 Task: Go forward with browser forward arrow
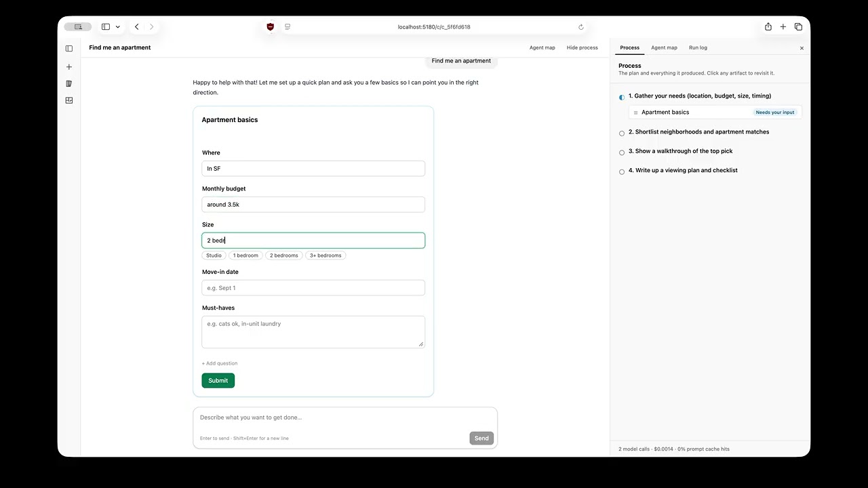click(151, 27)
